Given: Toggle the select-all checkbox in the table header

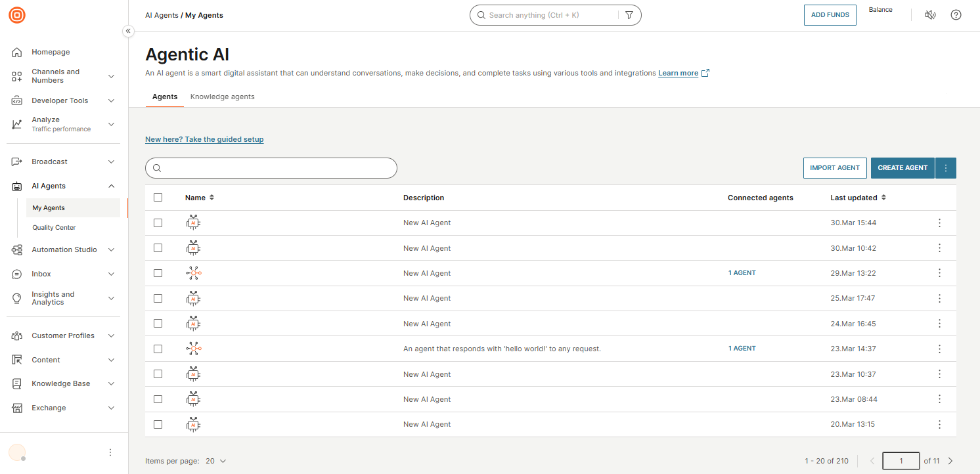Looking at the screenshot, I should [158, 198].
